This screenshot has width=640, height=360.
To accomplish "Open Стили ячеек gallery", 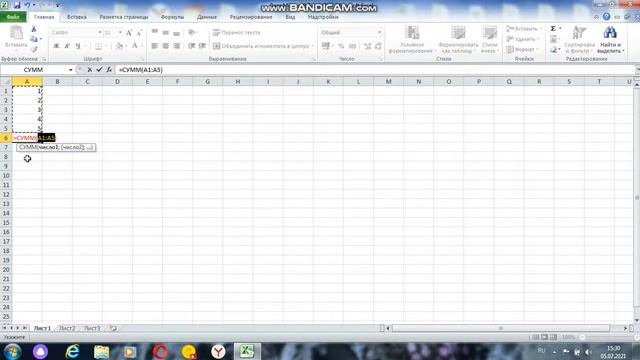I will (489, 39).
